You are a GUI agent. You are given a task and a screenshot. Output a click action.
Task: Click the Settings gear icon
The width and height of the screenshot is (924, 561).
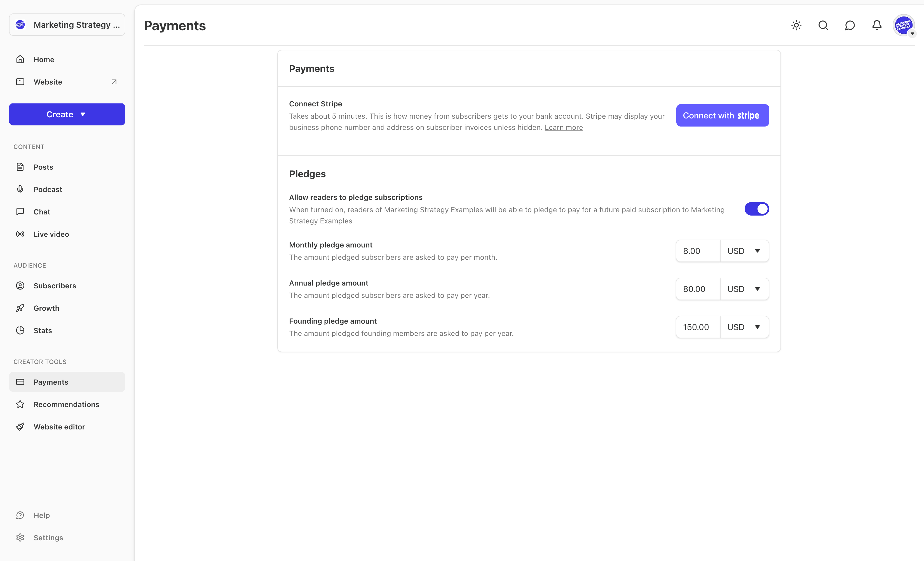coord(20,538)
